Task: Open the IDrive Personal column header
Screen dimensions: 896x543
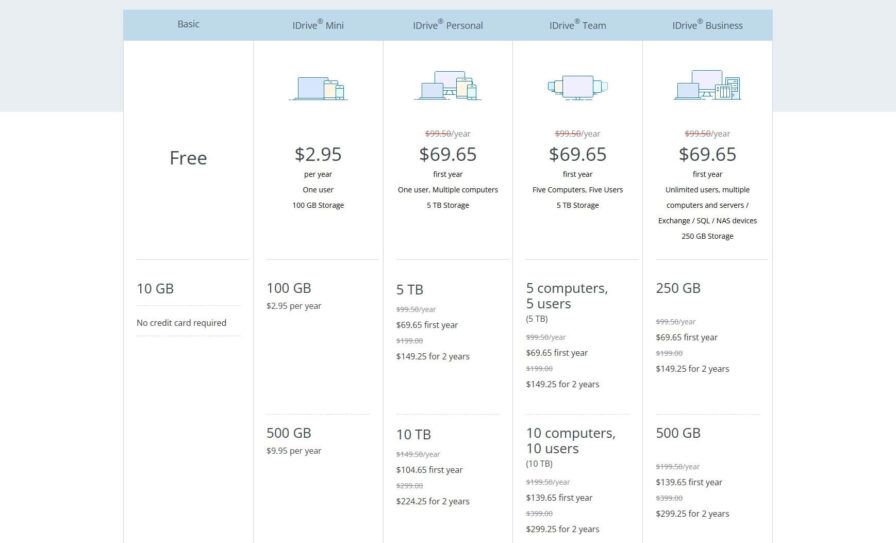Action: coord(447,25)
